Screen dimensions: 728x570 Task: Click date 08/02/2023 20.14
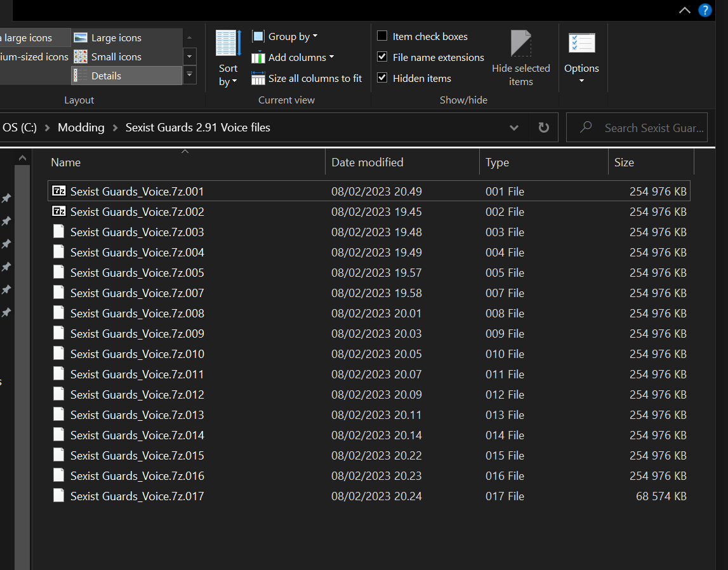376,435
